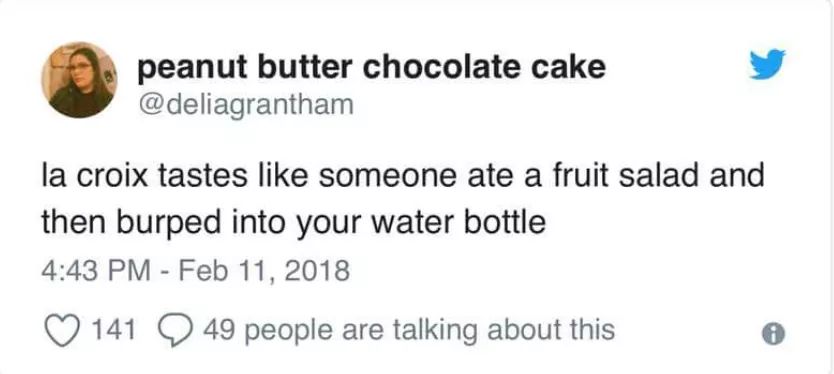Click the 141 likes count
Viewport: 834px width, 374px height.
[114, 330]
